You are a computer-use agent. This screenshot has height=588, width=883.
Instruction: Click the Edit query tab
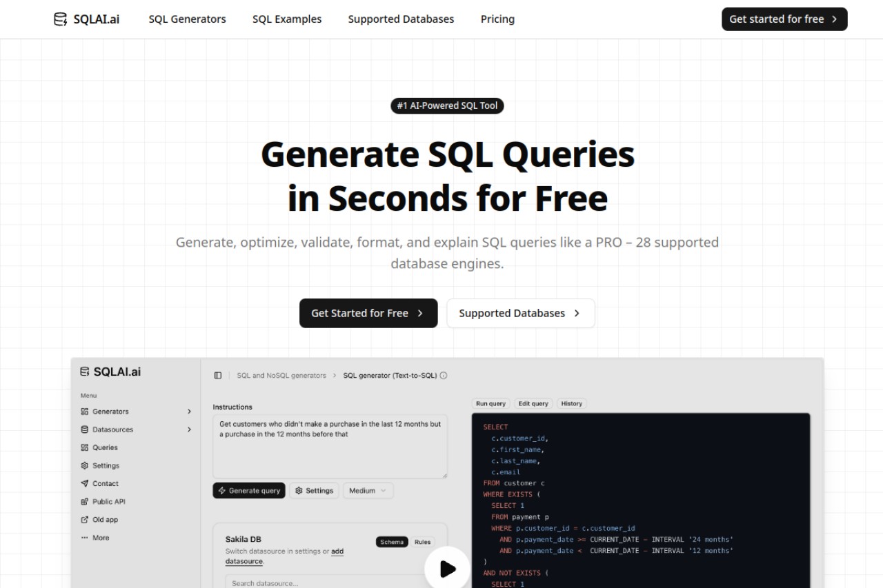click(533, 403)
